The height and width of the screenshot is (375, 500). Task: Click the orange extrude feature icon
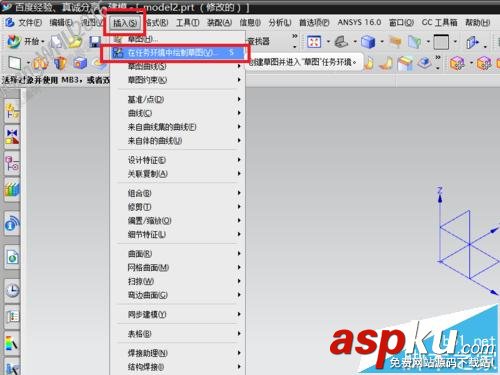coord(41,63)
